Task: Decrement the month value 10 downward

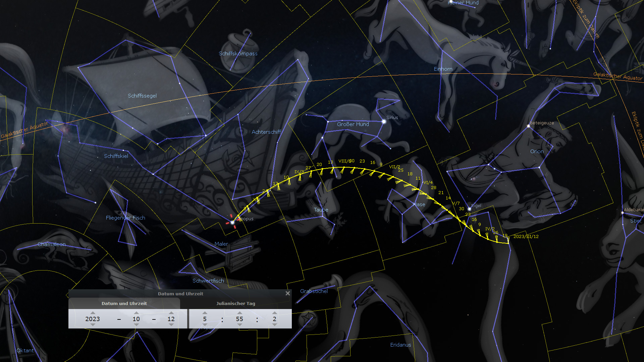Action: click(x=136, y=325)
